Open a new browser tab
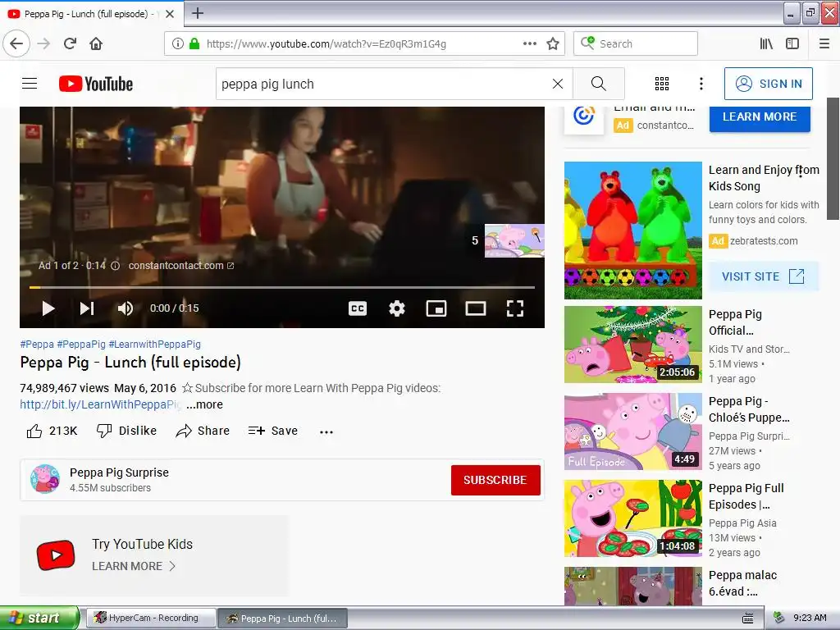The width and height of the screenshot is (840, 630). pos(198,13)
